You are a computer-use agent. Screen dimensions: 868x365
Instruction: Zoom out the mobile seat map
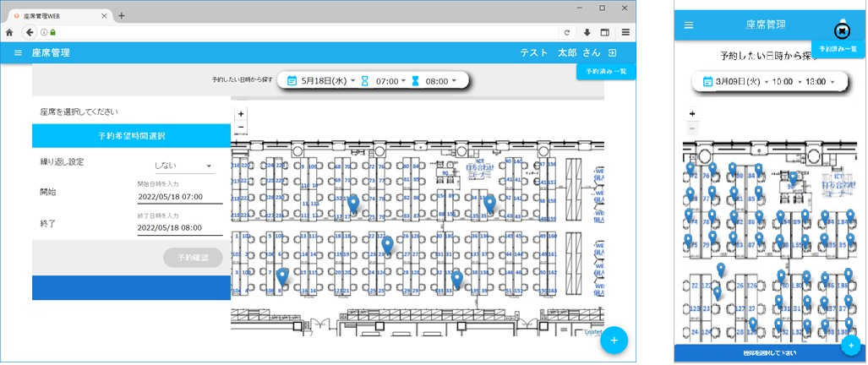[692, 129]
